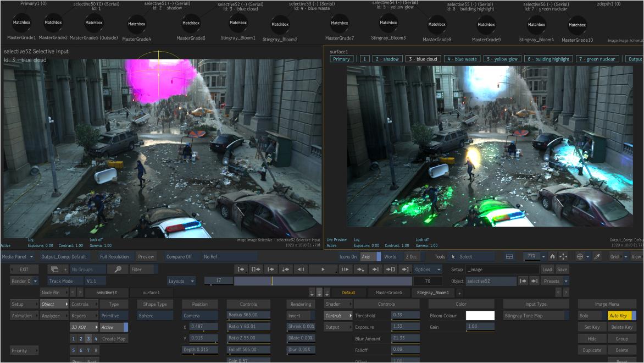
Task: Click the MasterGrade10 Matchbox node
Action: [577, 25]
